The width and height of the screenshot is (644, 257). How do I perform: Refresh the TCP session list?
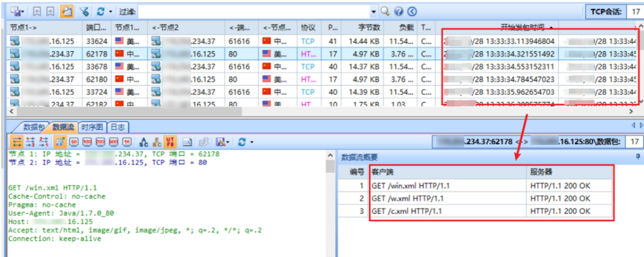pos(101,11)
